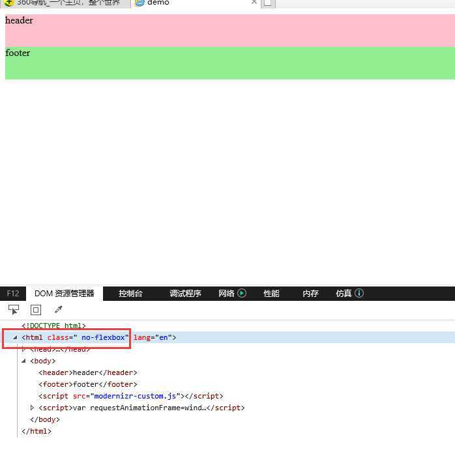455x476 pixels.
Task: Collapse the body node in DOM tree
Action: click(x=23, y=361)
